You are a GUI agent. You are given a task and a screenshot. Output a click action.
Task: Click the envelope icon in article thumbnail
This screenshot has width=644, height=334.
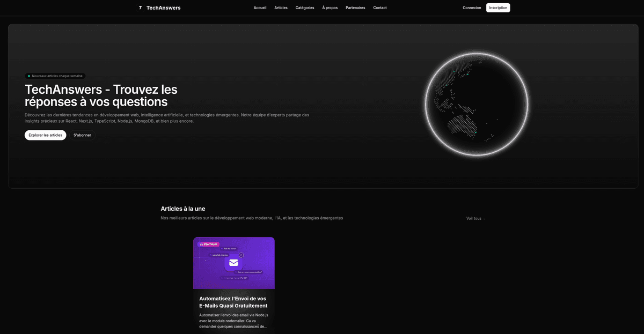point(233,263)
